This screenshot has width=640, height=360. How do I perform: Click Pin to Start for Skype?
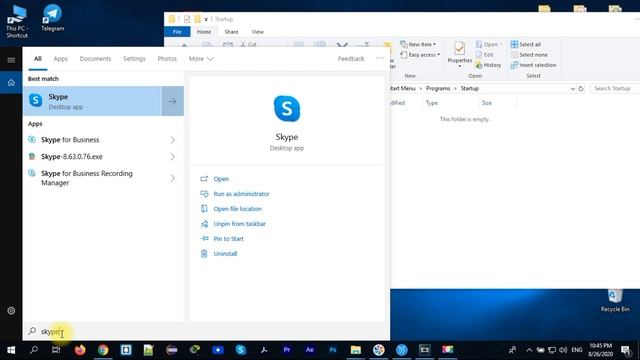(228, 239)
